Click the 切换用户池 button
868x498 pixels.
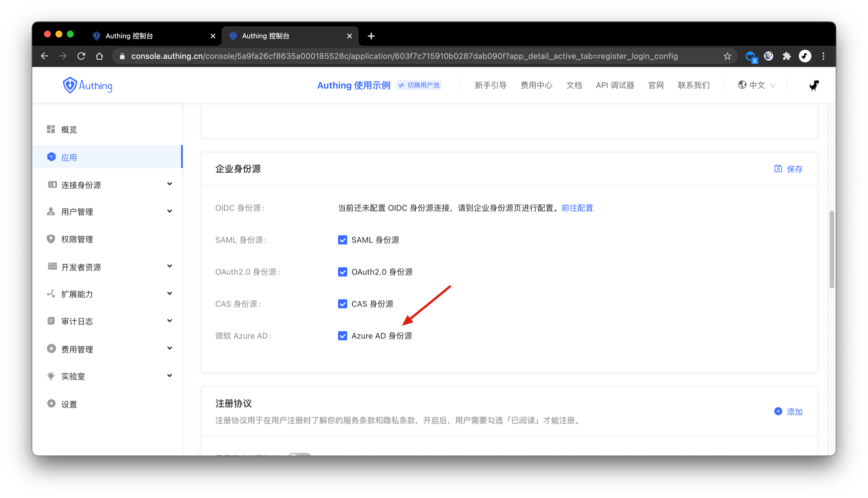[x=419, y=85]
